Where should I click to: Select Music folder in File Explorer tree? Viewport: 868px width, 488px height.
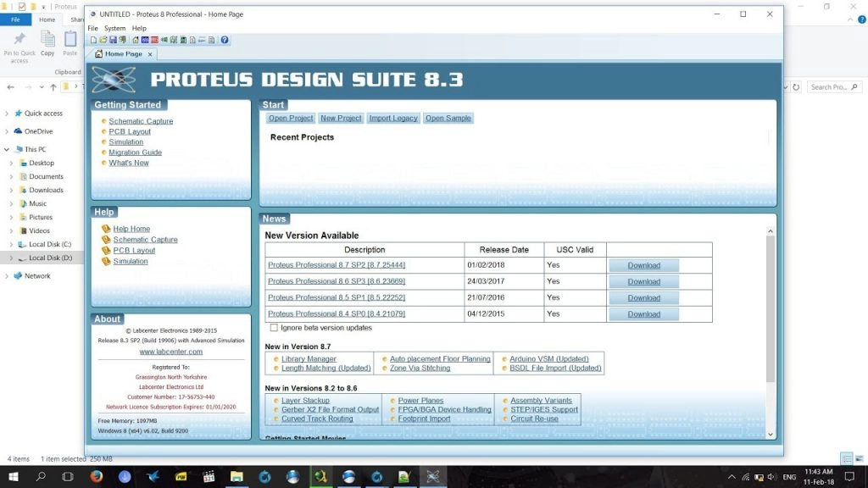(x=37, y=203)
